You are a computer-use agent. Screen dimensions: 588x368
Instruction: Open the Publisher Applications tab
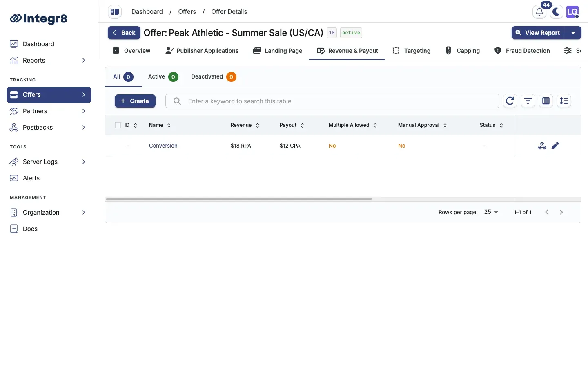202,51
